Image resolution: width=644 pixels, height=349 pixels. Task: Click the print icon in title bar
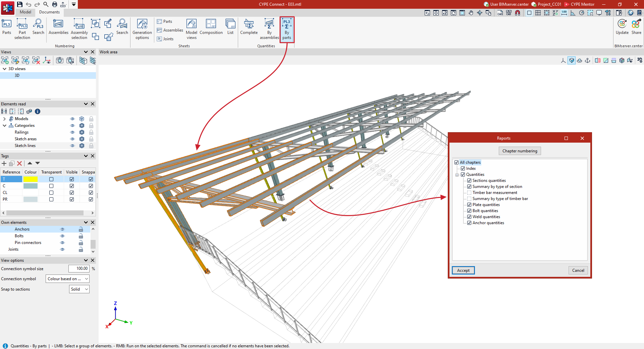[x=54, y=4]
